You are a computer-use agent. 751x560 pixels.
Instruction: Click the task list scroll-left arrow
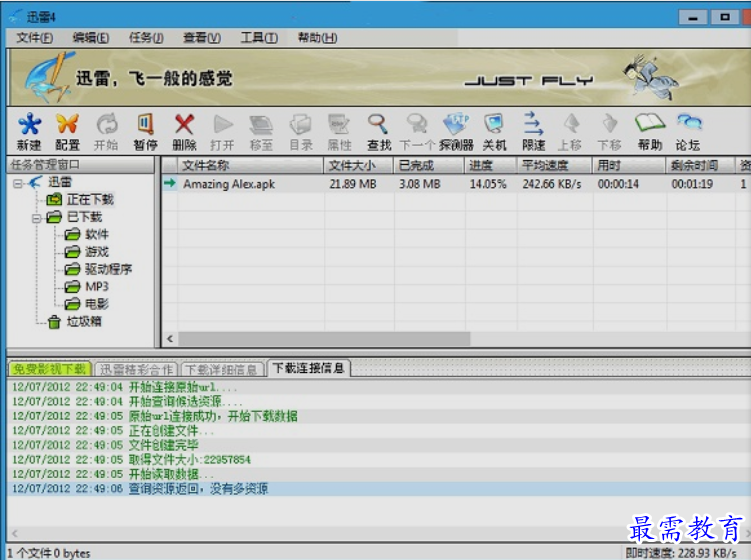[170, 339]
